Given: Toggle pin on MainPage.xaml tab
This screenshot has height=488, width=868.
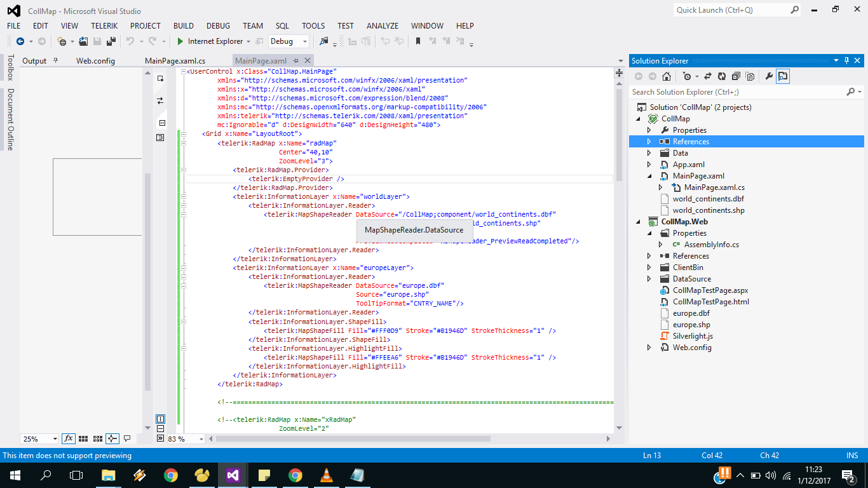Looking at the screenshot, I should tap(295, 61).
